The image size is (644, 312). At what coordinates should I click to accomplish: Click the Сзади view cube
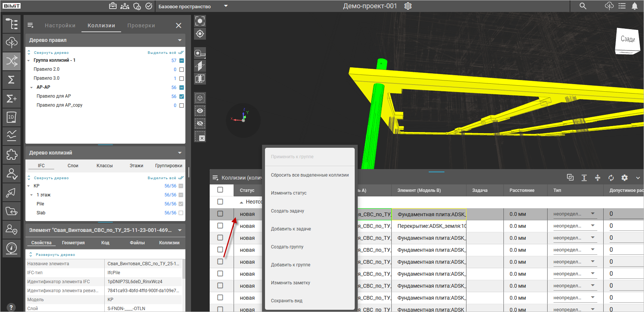628,40
